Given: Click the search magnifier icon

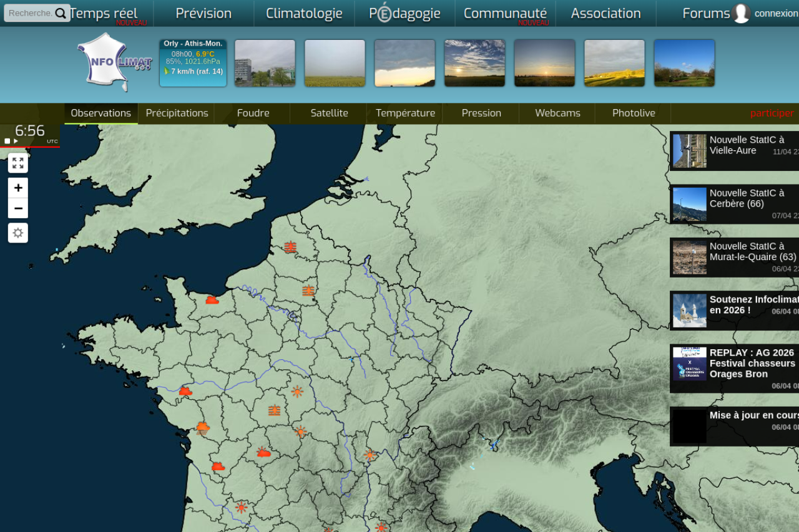Looking at the screenshot, I should coord(61,13).
